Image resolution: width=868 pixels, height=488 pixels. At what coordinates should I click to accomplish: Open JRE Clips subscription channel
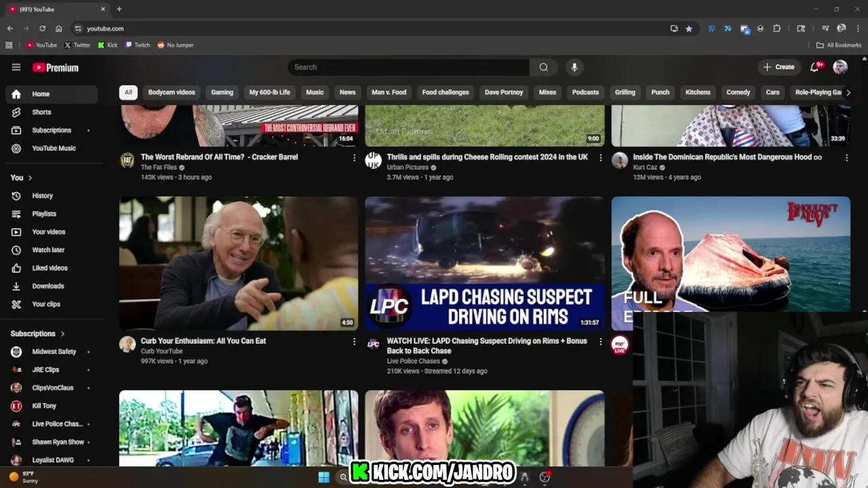51,369
